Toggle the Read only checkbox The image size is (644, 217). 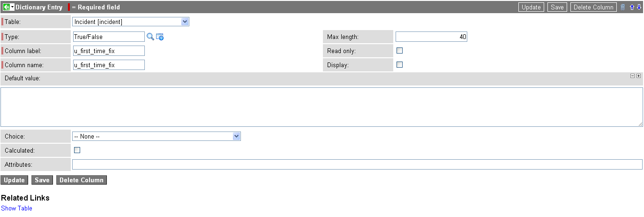pos(400,50)
